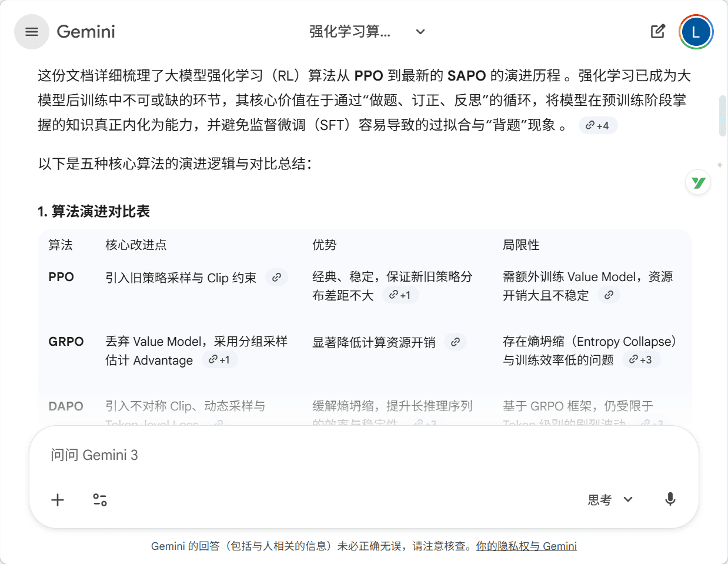Click the green Y extension icon

[698, 183]
